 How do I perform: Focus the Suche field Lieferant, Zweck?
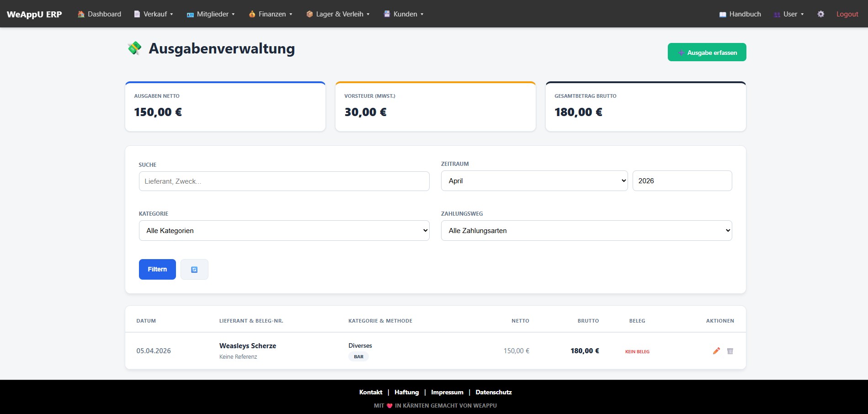coord(284,181)
